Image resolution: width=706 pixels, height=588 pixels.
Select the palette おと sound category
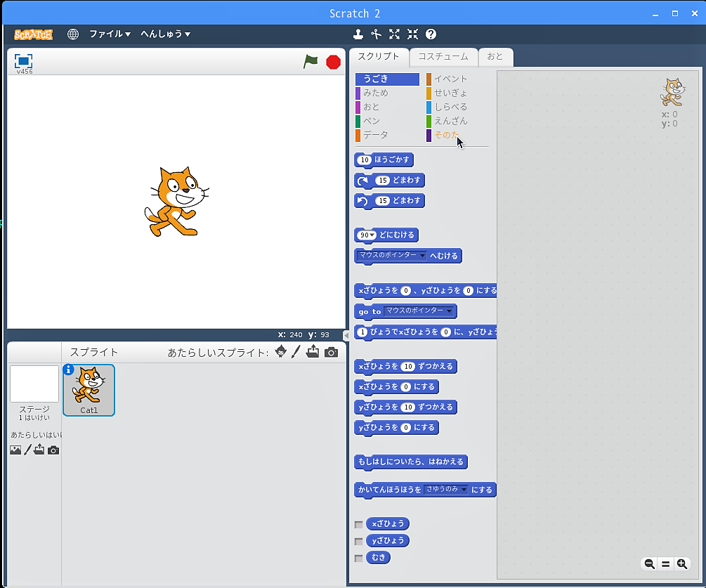tap(387, 107)
